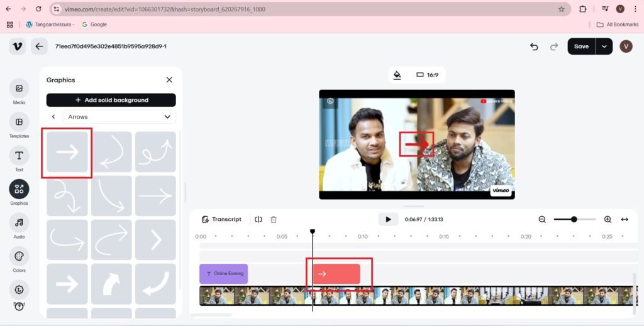
Task: Close the Graphics panel
Action: (x=169, y=80)
